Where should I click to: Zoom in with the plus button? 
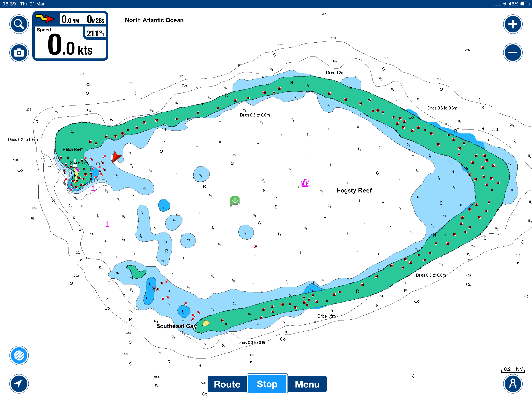[x=513, y=24]
